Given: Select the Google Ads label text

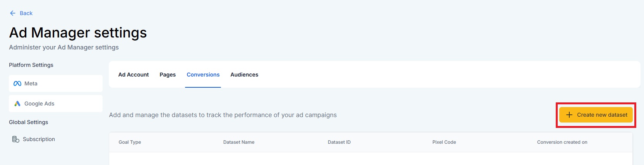Looking at the screenshot, I should [39, 104].
